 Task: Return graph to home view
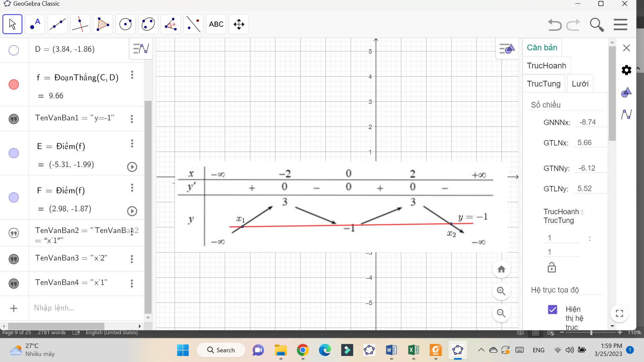click(501, 269)
